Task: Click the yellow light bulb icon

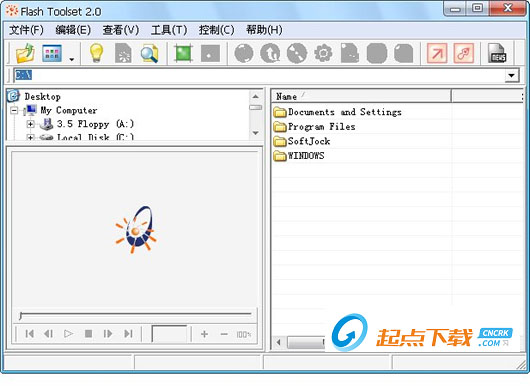Action: coord(96,53)
